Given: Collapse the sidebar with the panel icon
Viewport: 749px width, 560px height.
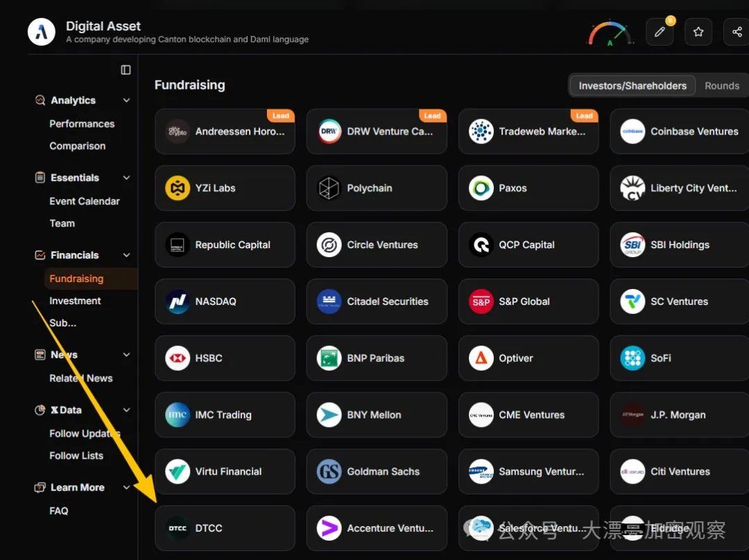Looking at the screenshot, I should pos(126,70).
